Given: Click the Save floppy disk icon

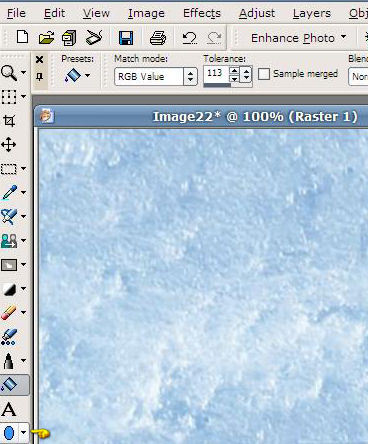Looking at the screenshot, I should pyautogui.click(x=126, y=38).
